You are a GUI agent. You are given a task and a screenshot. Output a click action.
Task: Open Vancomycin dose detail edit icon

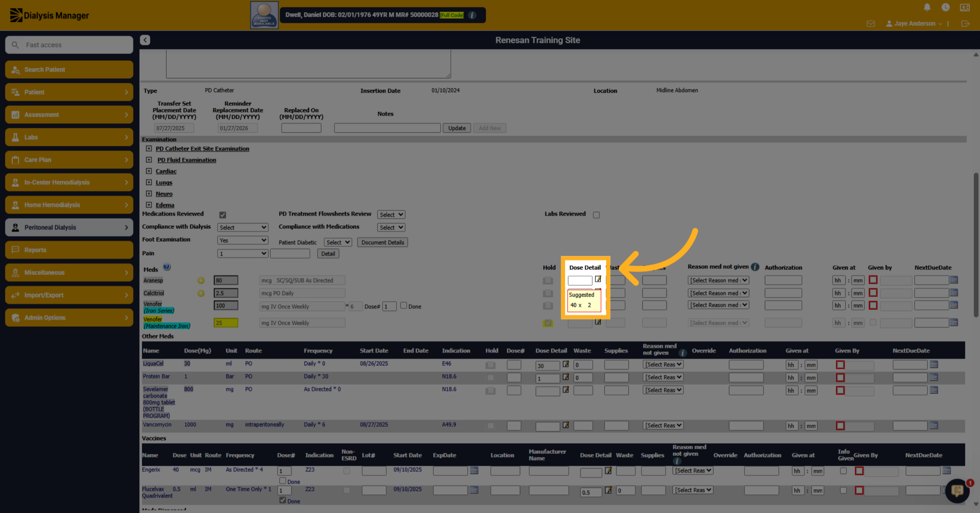[566, 425]
